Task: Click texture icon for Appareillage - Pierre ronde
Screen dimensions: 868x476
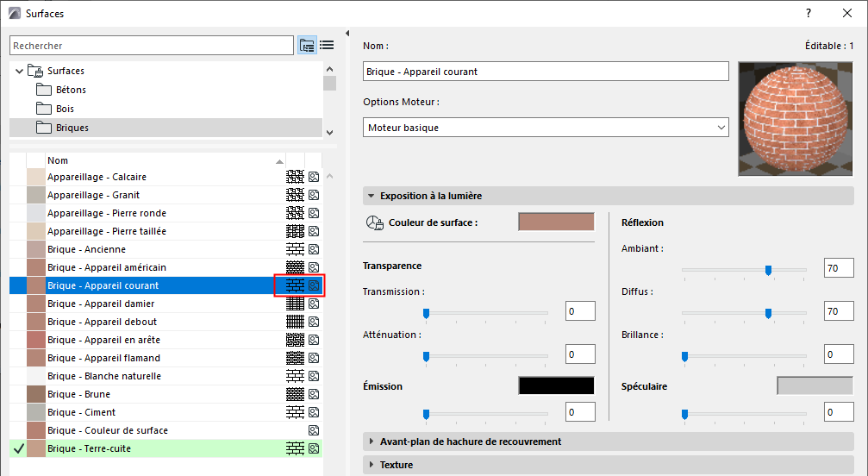Action: click(x=314, y=213)
